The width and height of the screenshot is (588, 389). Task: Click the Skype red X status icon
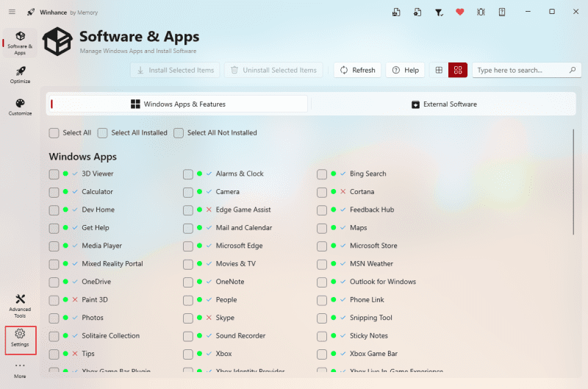pos(209,318)
